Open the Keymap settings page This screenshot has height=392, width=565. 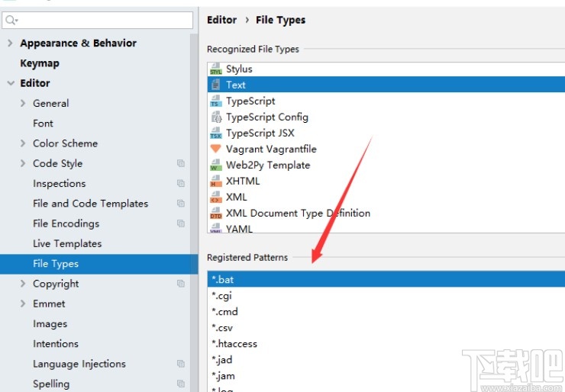[40, 63]
